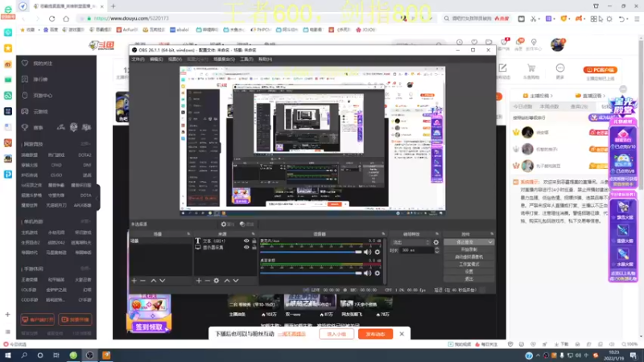Go to the browser home page icon
The height and width of the screenshot is (362, 644).
coord(66,19)
